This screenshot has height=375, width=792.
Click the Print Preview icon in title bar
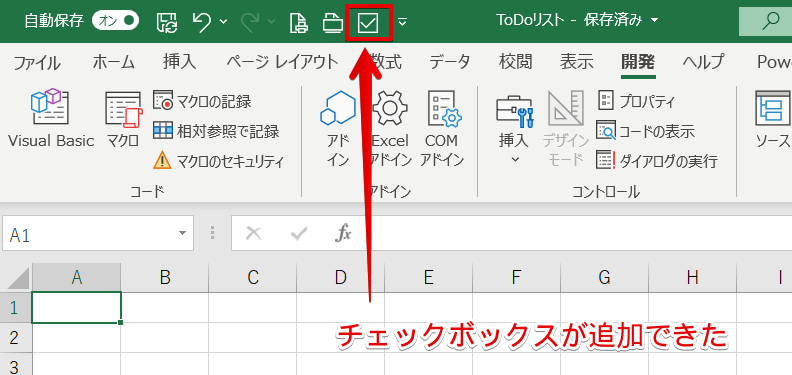[x=299, y=22]
